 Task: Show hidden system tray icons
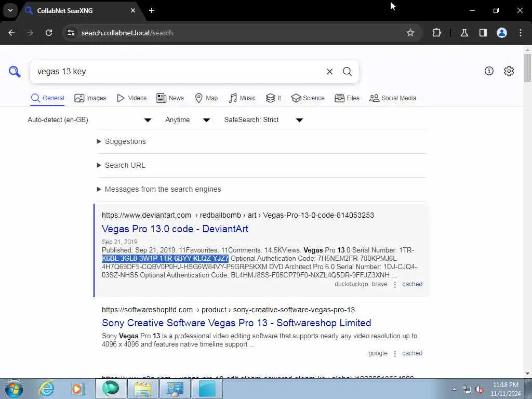click(454, 389)
